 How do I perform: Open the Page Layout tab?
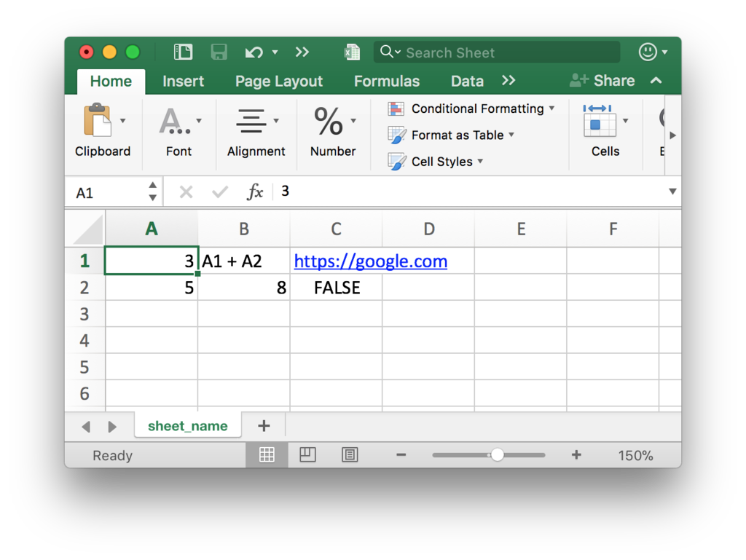tap(279, 82)
